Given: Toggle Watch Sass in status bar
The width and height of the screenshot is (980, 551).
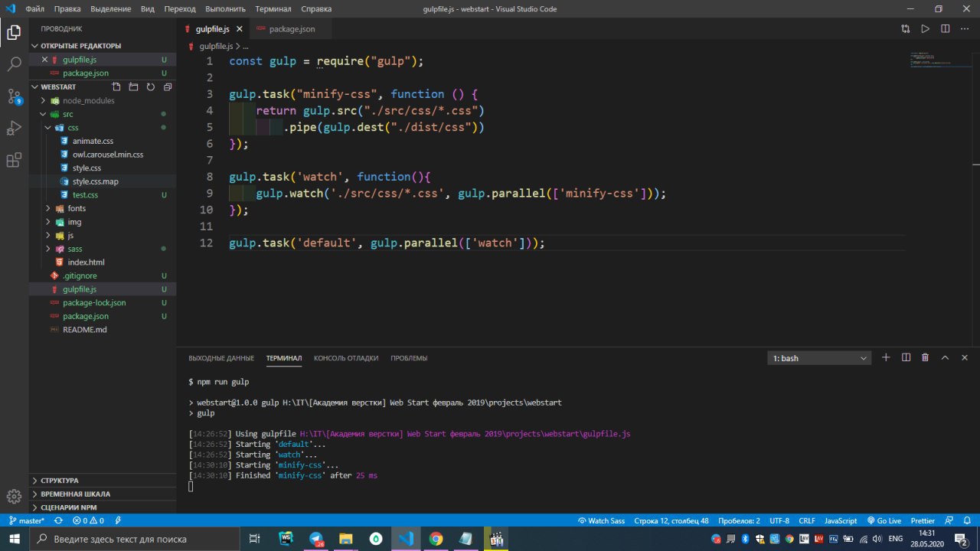Looking at the screenshot, I should point(601,520).
